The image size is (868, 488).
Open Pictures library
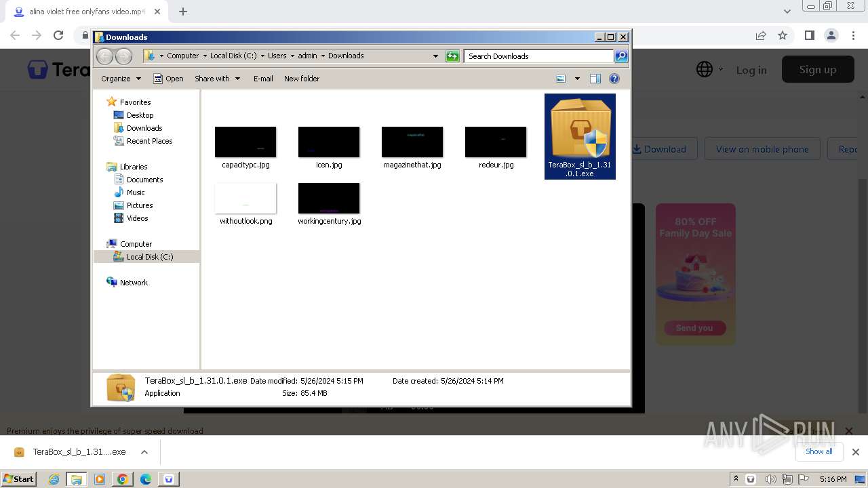(140, 205)
